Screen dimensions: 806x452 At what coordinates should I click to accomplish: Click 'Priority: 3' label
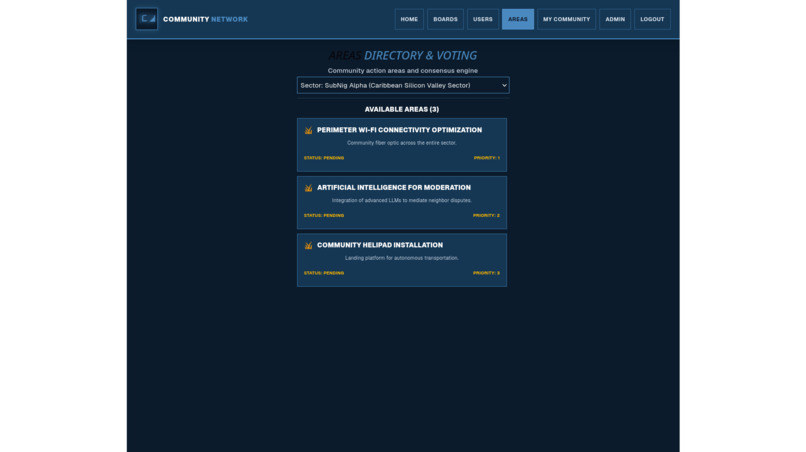[x=486, y=273]
